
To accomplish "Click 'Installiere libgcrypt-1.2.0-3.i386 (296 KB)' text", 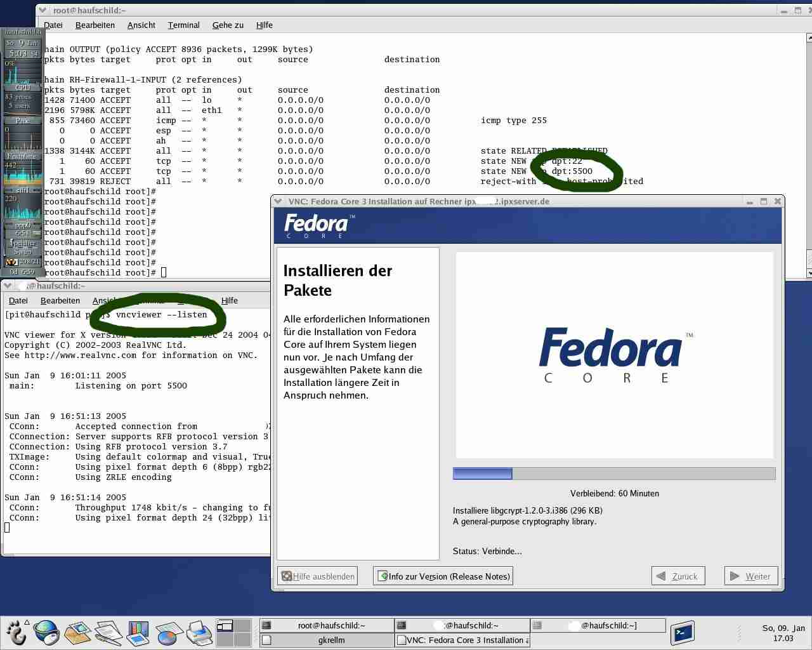I will click(528, 510).
